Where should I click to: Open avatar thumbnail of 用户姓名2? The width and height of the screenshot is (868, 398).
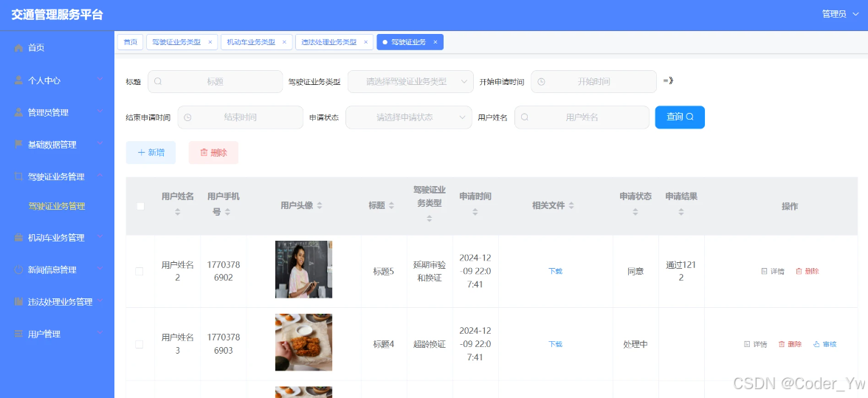(x=304, y=270)
